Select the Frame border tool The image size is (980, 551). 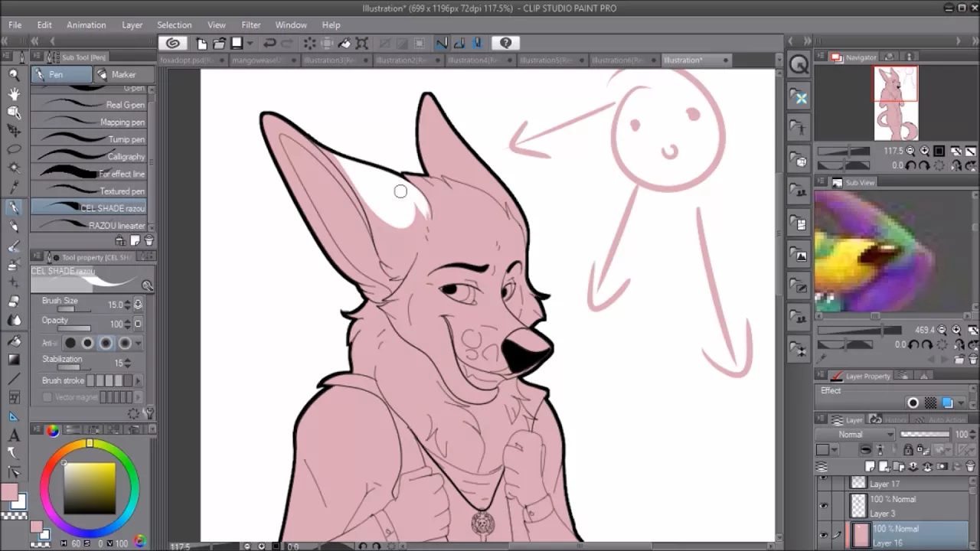tap(14, 397)
